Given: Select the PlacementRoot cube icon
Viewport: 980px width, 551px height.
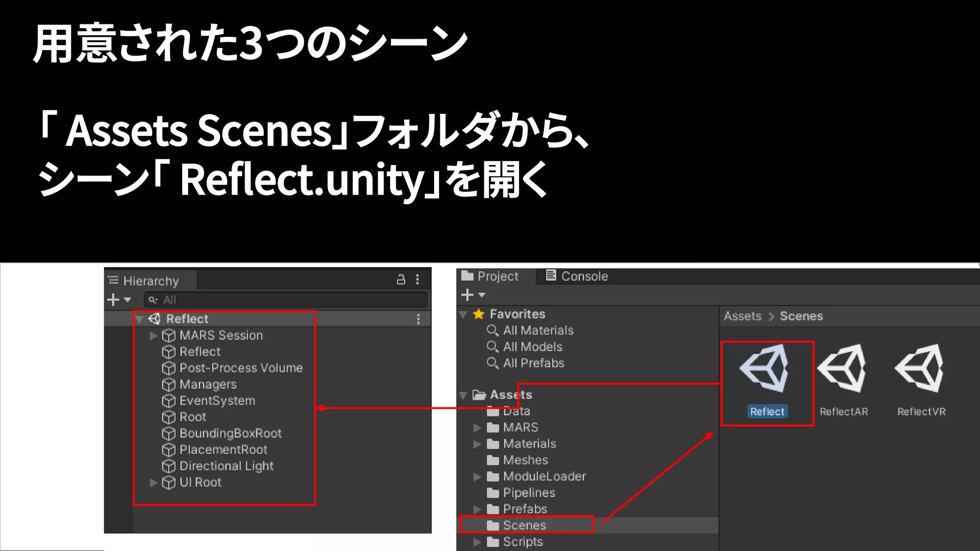Looking at the screenshot, I should click(168, 450).
